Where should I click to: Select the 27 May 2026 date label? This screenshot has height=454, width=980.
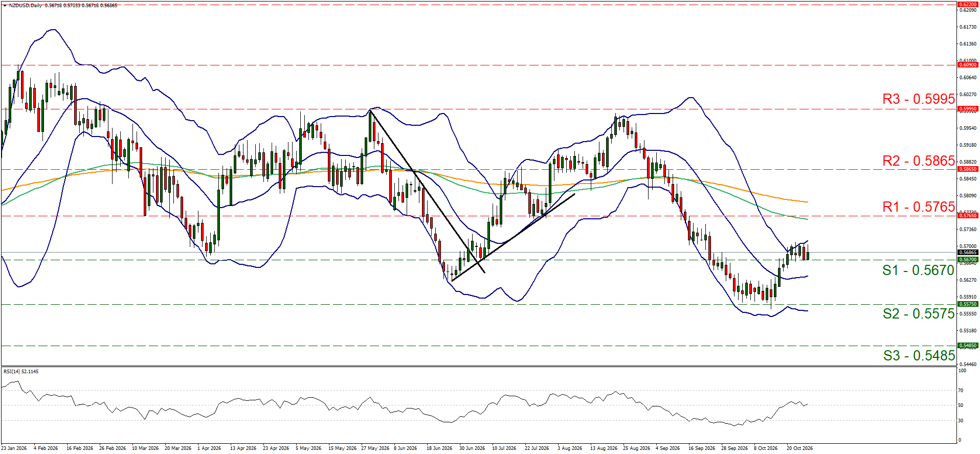pyautogui.click(x=375, y=448)
